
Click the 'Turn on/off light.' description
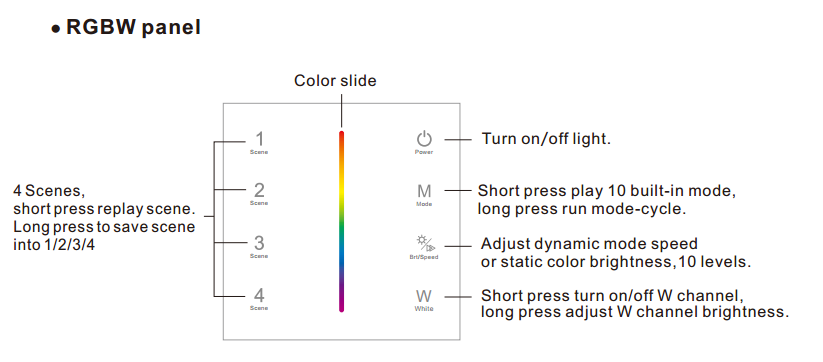546,139
